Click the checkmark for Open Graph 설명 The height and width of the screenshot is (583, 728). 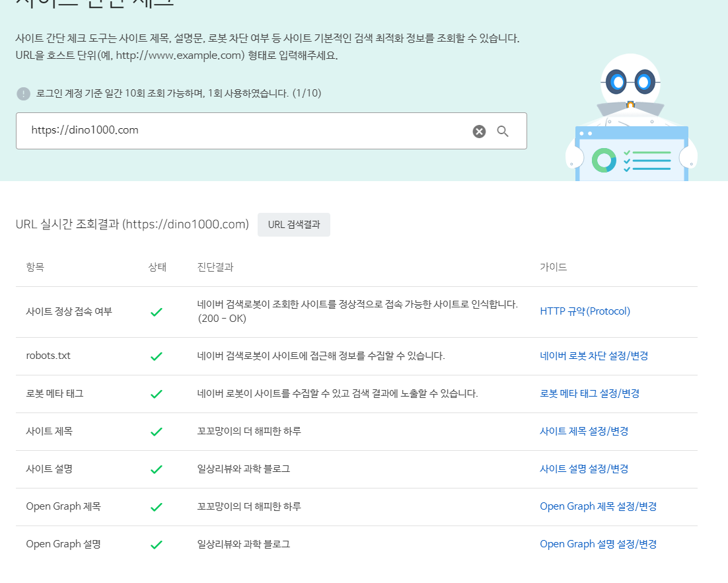click(157, 543)
